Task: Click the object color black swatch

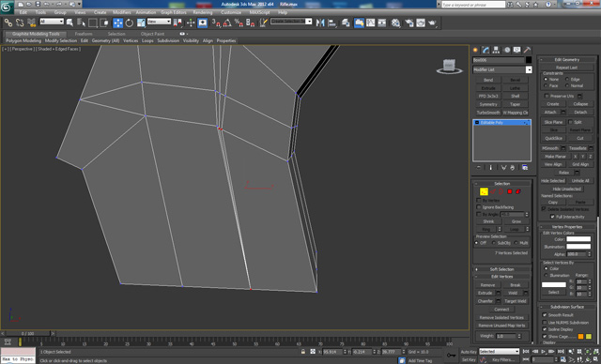Action: [x=529, y=60]
